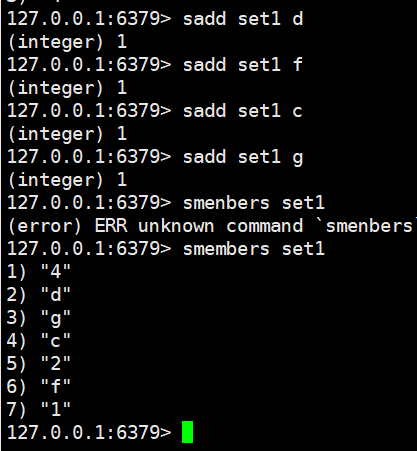Click result entry 5) "2"
Screen dimensions: 417x451
coord(39,364)
